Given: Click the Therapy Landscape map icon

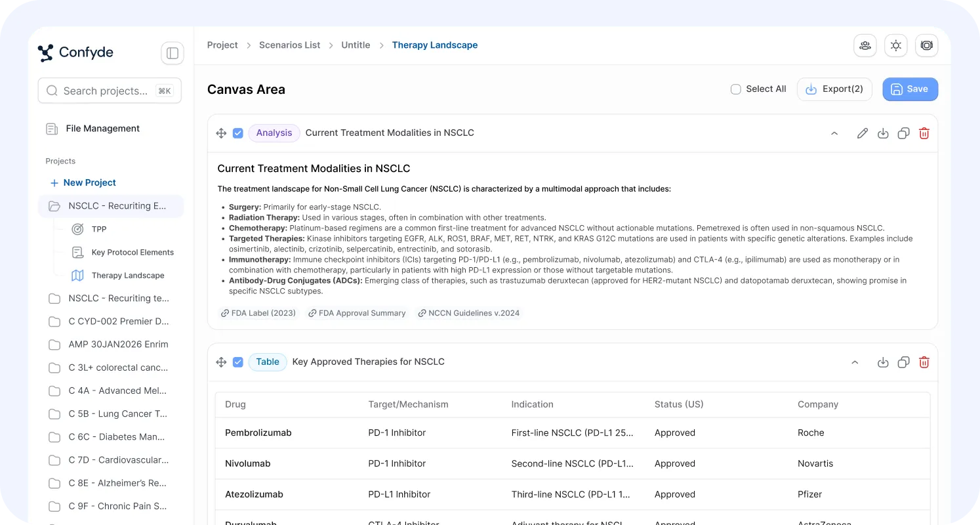Looking at the screenshot, I should [77, 276].
